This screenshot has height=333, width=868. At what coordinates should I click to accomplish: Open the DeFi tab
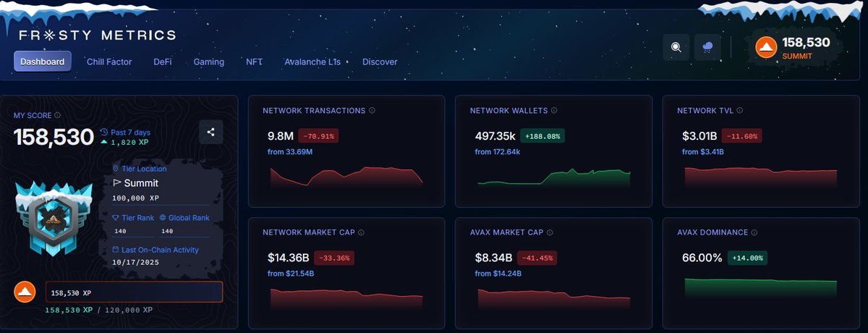coord(163,62)
